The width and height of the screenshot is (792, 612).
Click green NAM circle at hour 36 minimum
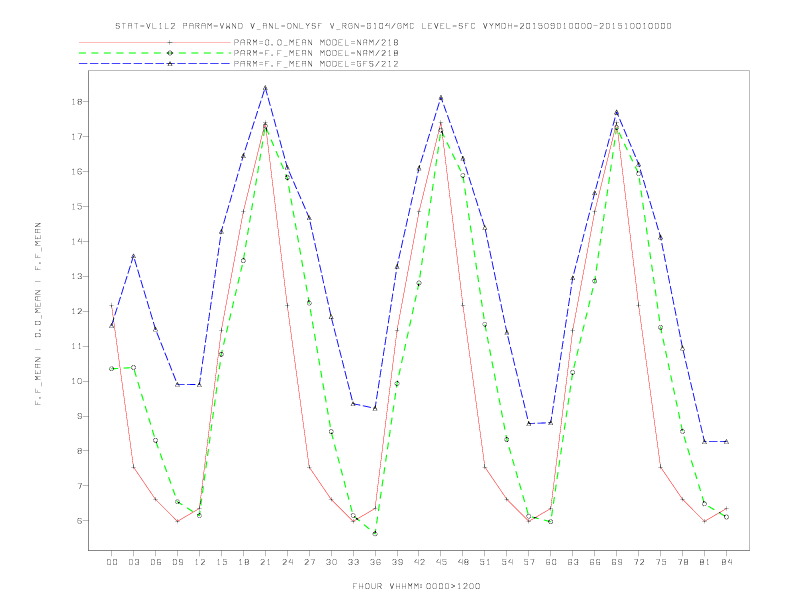pyautogui.click(x=375, y=534)
